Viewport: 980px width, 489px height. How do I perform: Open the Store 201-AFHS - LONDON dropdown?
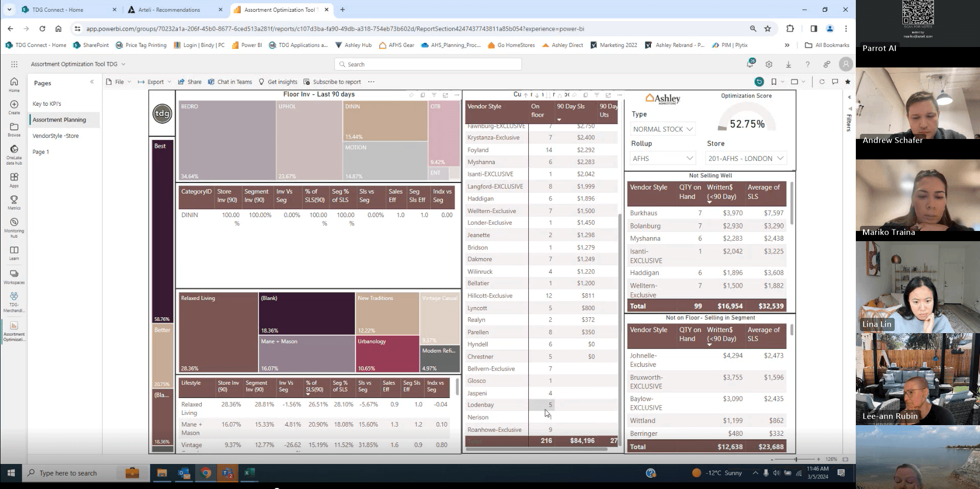point(745,158)
